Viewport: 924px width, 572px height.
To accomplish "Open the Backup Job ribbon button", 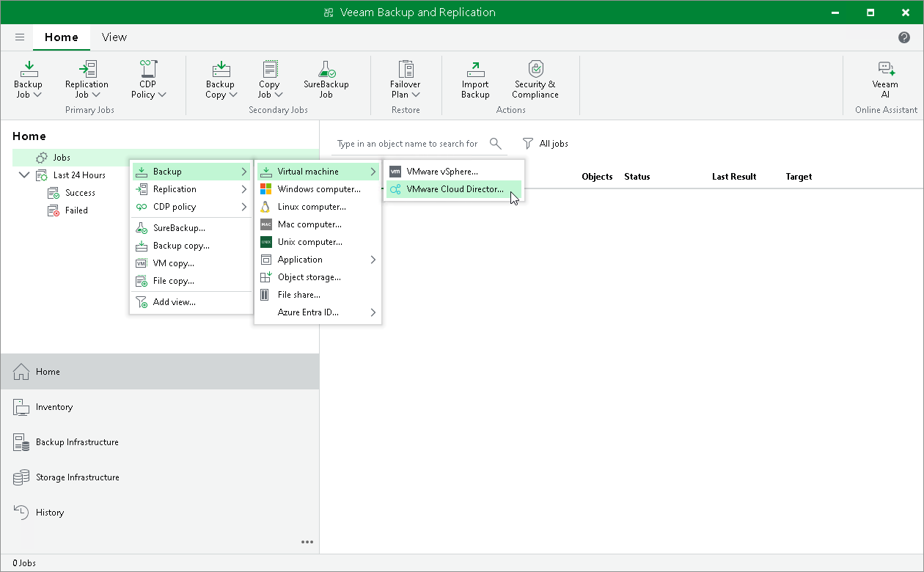I will pos(28,79).
